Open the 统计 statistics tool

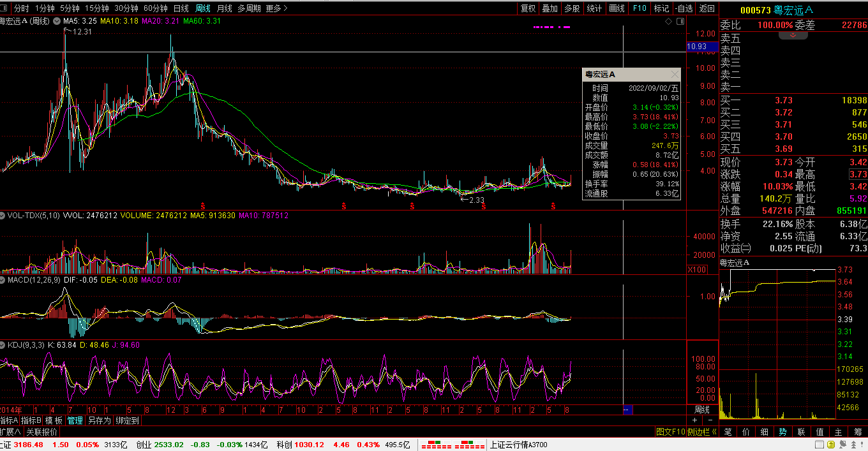[x=594, y=8]
